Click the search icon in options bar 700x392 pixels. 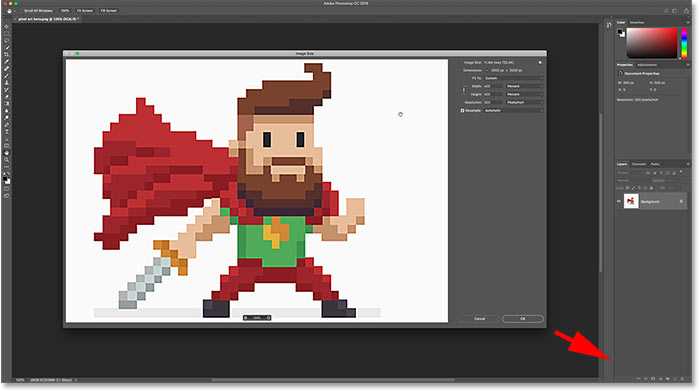666,11
